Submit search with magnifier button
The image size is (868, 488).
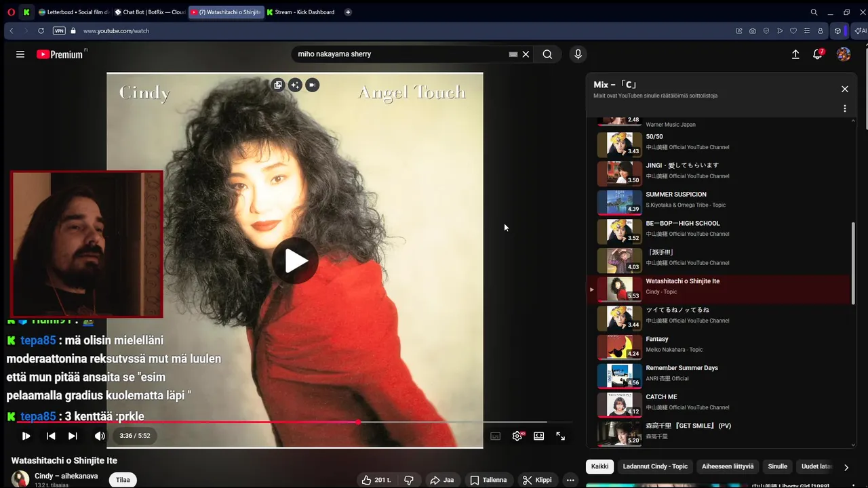[x=547, y=54]
